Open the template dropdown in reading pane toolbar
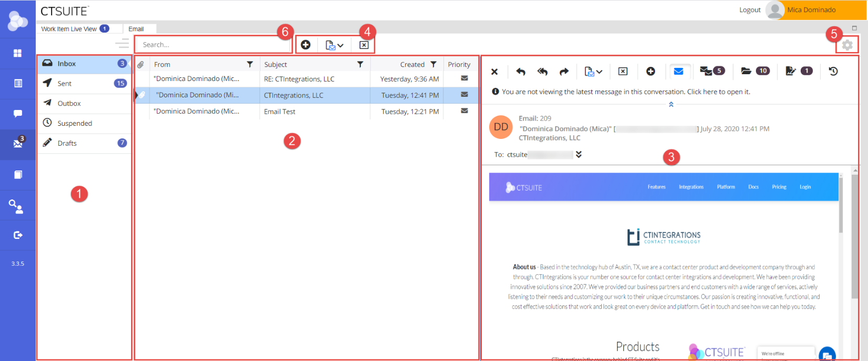Image resolution: width=868 pixels, height=361 pixels. pos(593,72)
